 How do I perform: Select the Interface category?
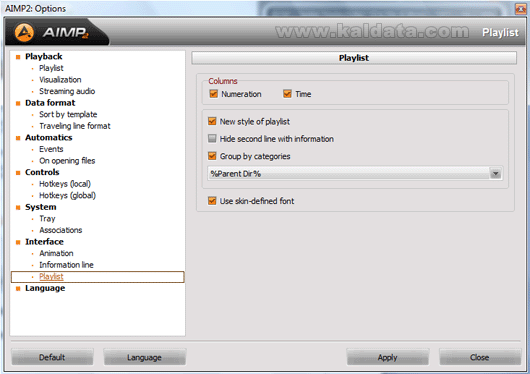point(44,242)
